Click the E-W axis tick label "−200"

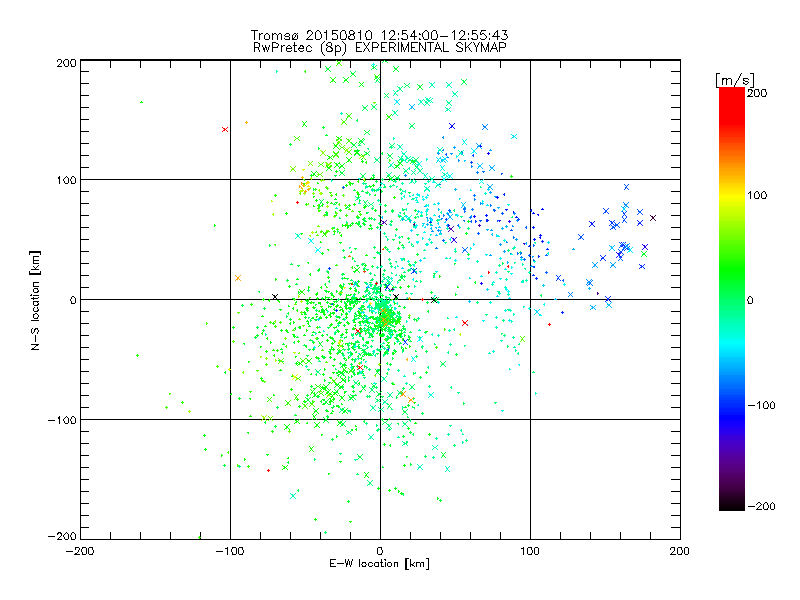(80, 551)
